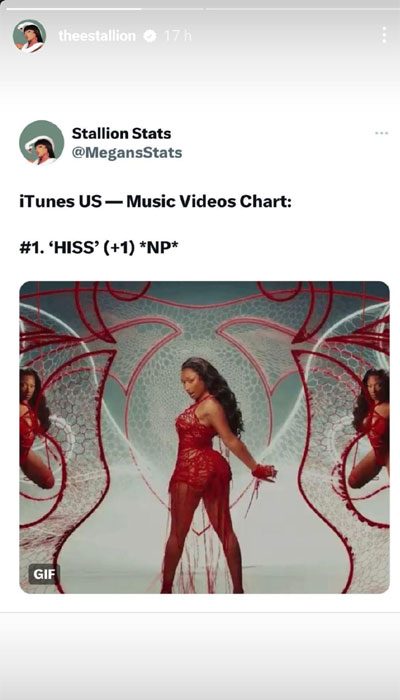Click the iTunes US Music Videos Chart text
The image size is (400, 700).
click(155, 201)
